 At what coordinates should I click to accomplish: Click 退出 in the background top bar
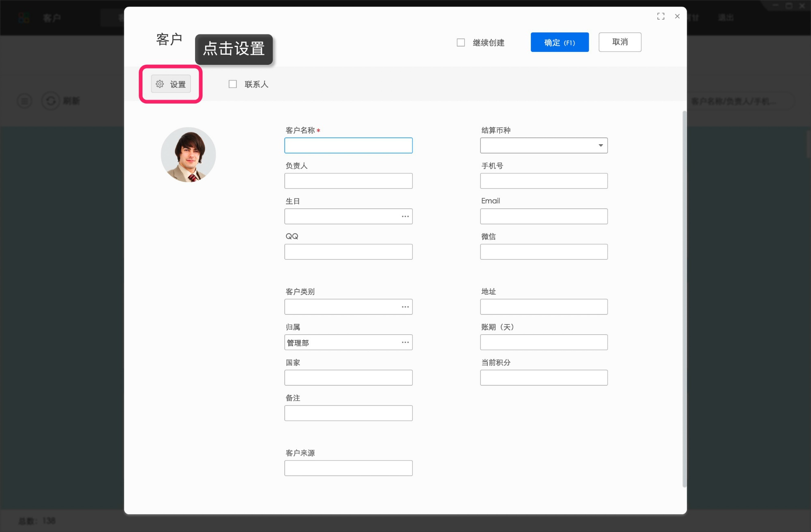click(726, 17)
